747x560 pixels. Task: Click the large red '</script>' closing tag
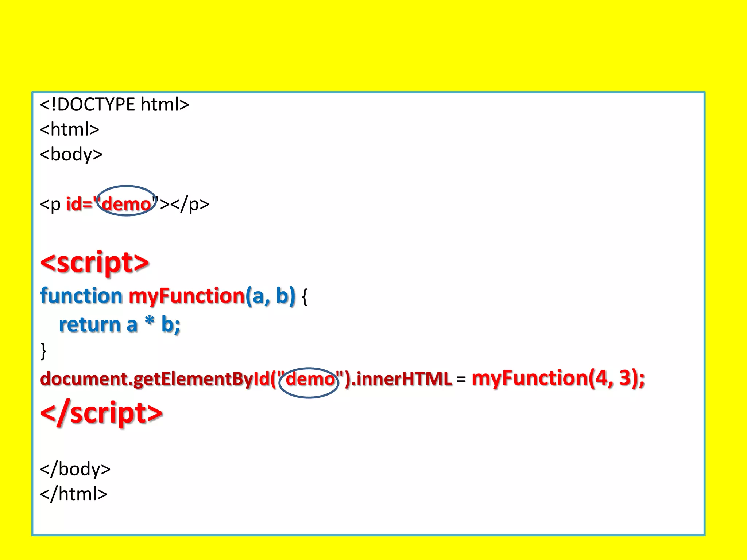tap(101, 413)
